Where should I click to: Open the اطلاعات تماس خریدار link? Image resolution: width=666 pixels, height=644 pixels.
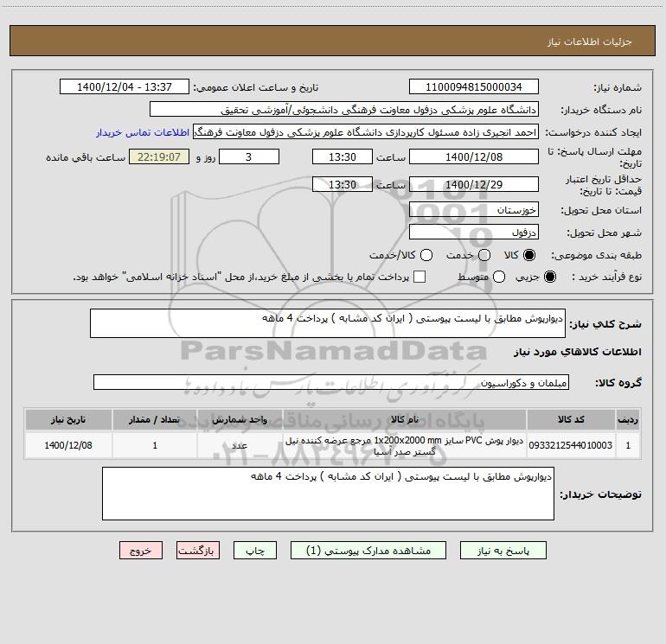(143, 132)
